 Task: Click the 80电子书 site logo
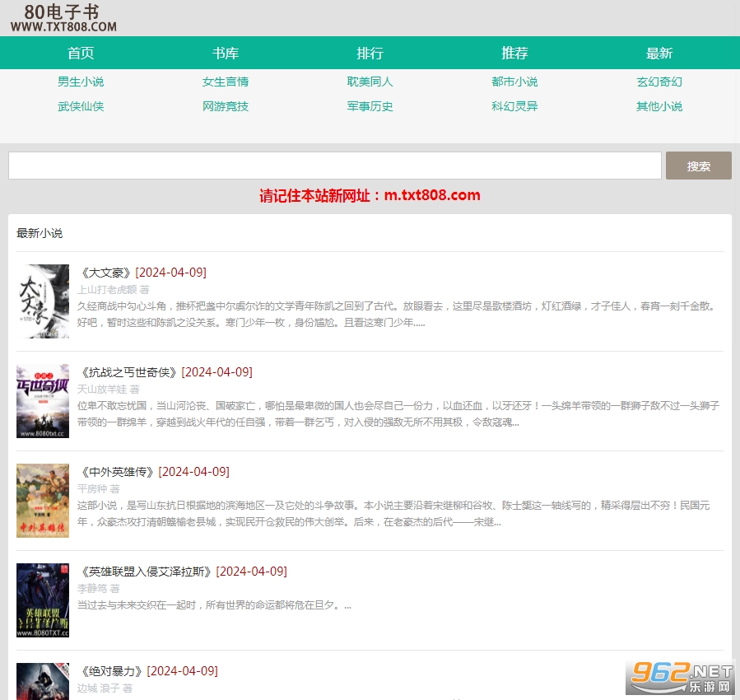click(63, 18)
